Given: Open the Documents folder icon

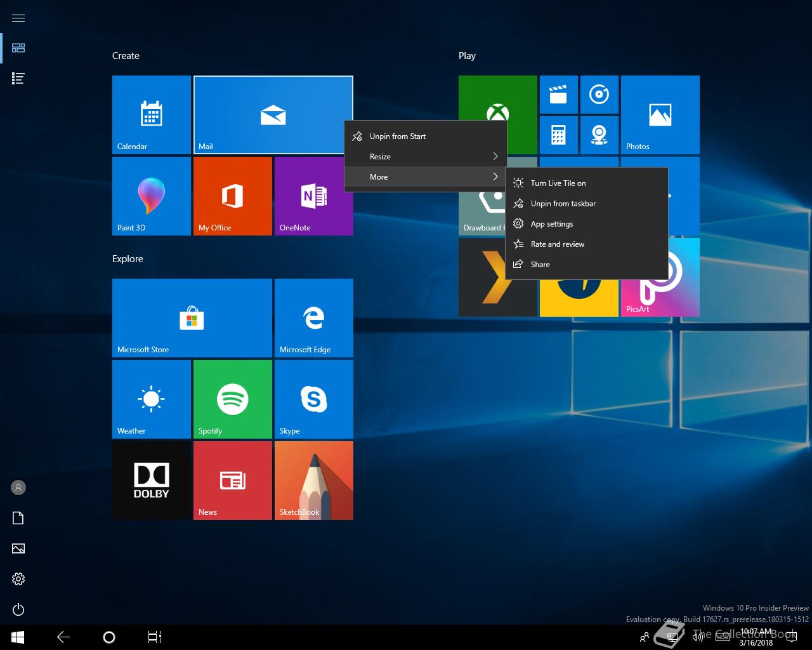Looking at the screenshot, I should [18, 518].
